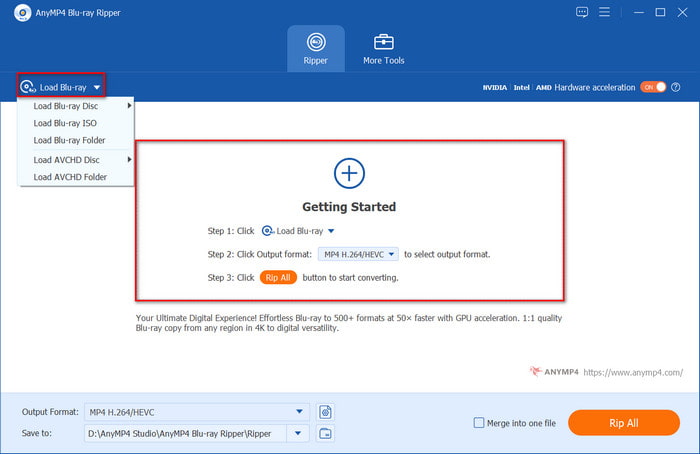
Task: Expand the Save to path dropdown arrow
Action: click(x=298, y=433)
